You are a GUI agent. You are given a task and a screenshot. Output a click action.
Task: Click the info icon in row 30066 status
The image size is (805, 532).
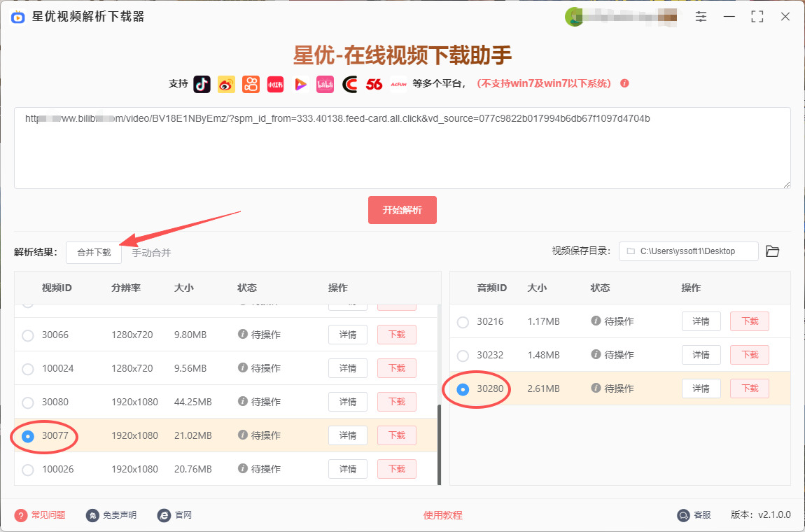pyautogui.click(x=242, y=334)
